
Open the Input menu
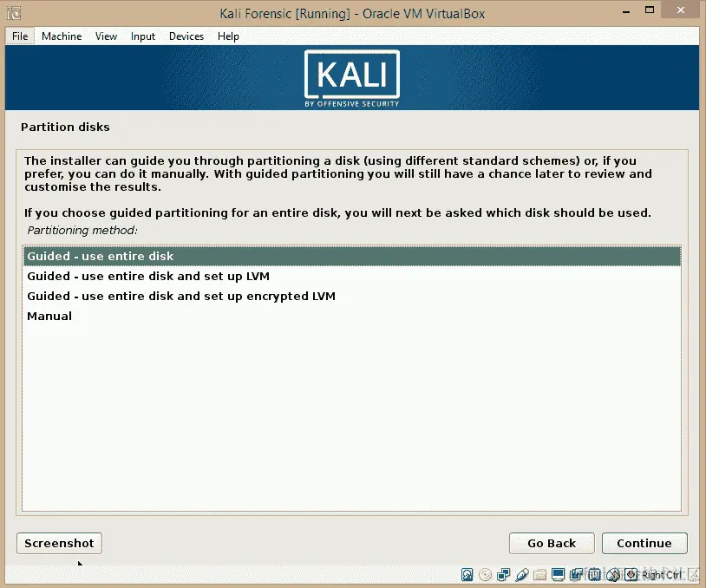click(143, 36)
